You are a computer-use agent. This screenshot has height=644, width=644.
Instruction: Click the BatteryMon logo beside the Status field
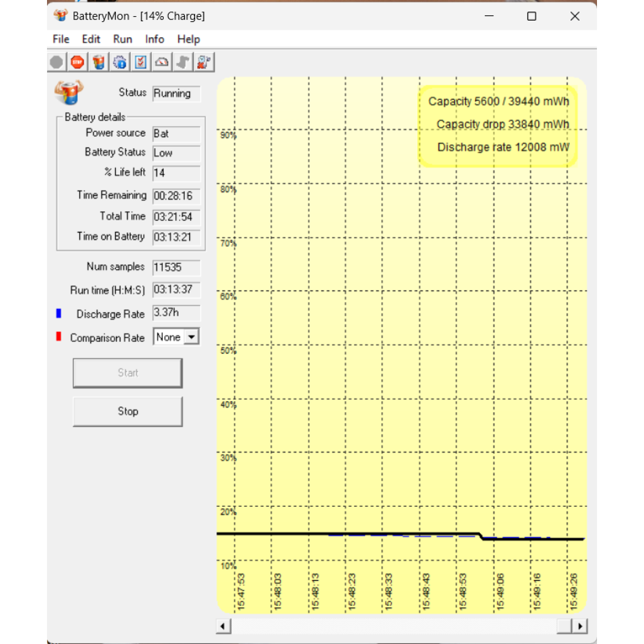point(69,92)
